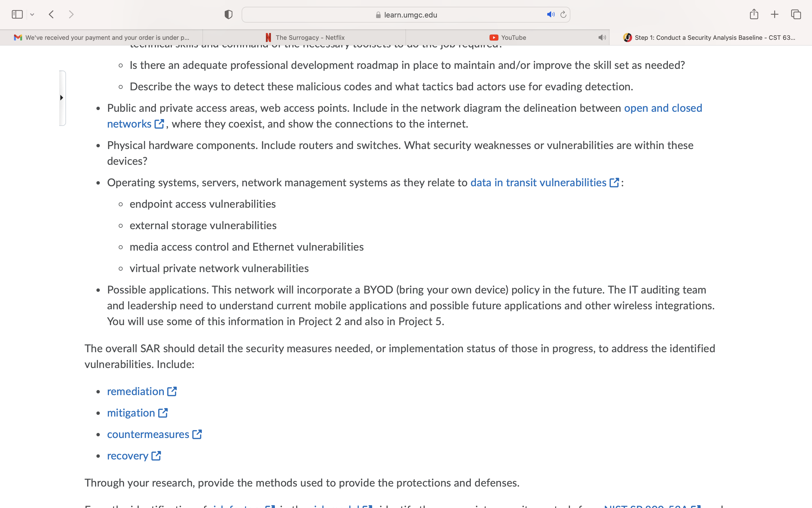The width and height of the screenshot is (812, 508).
Task: Click 'endpoint access vulnerabilities' text
Action: coord(203,204)
